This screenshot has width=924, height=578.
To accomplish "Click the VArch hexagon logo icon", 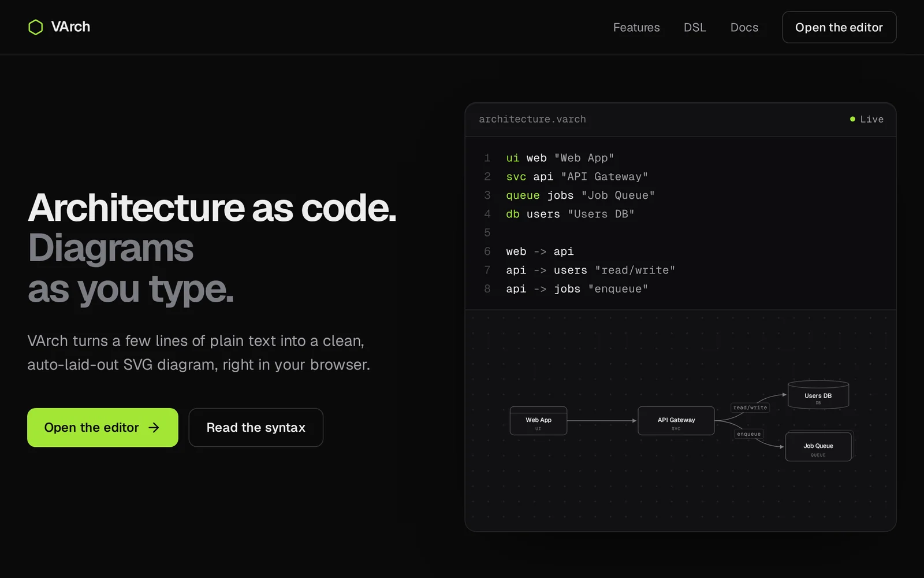I will [x=35, y=27].
